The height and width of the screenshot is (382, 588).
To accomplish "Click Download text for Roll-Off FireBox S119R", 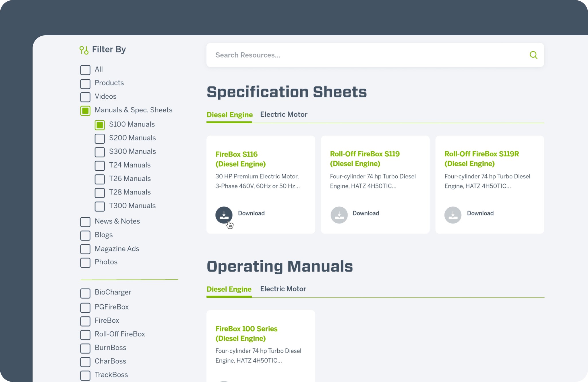I will [480, 213].
